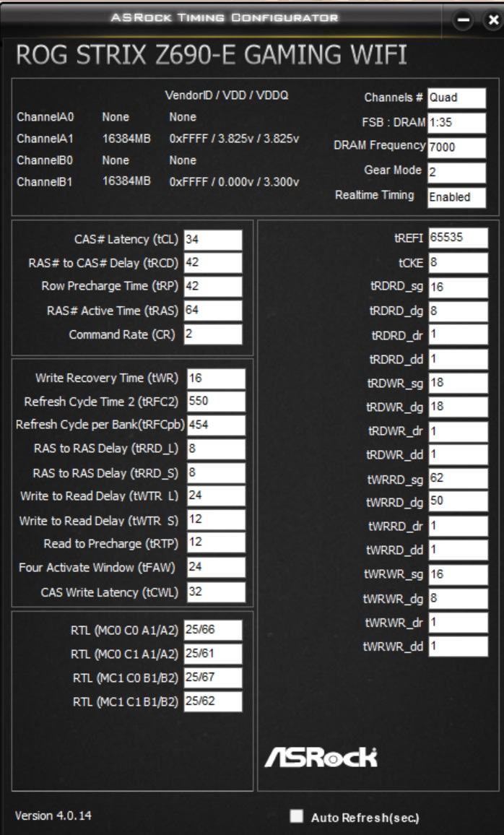The image size is (504, 835).
Task: Select the tWTR_S field showing 12
Action: coord(216,520)
